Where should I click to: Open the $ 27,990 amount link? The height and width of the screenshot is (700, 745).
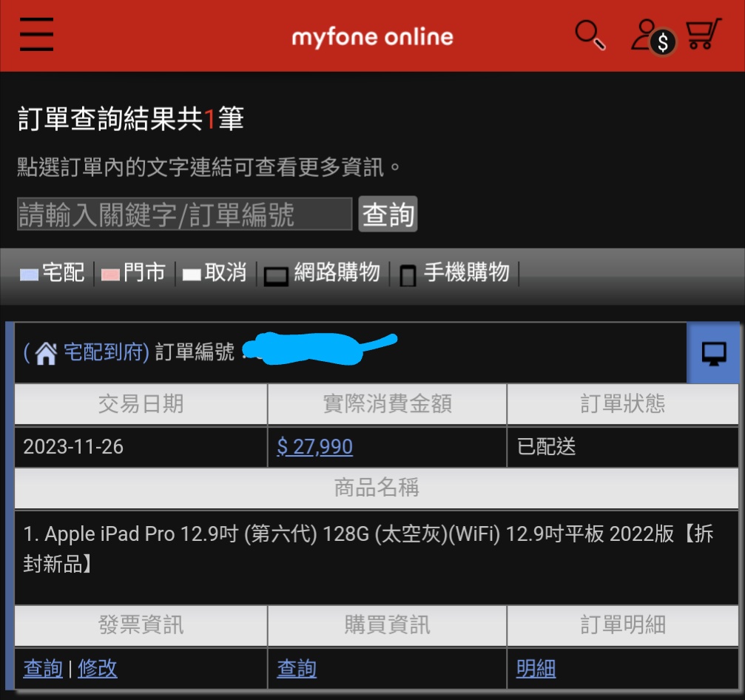point(314,447)
